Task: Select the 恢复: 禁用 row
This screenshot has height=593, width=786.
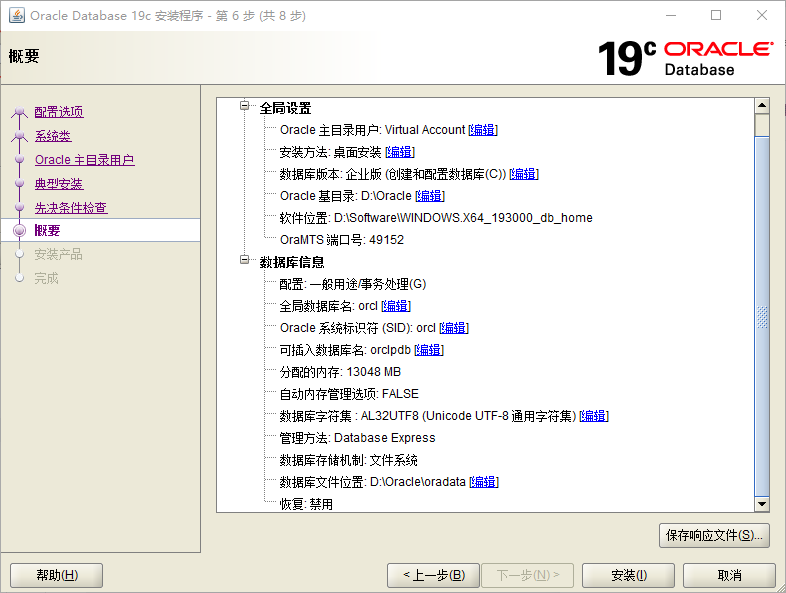Action: (306, 504)
